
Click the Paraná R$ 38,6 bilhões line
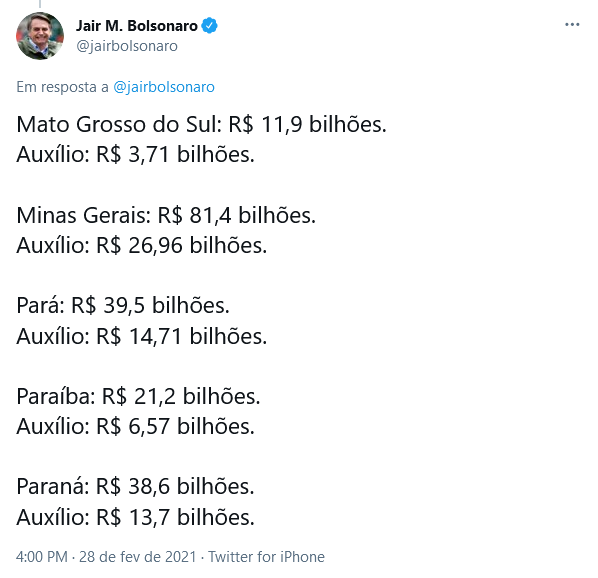(x=135, y=486)
